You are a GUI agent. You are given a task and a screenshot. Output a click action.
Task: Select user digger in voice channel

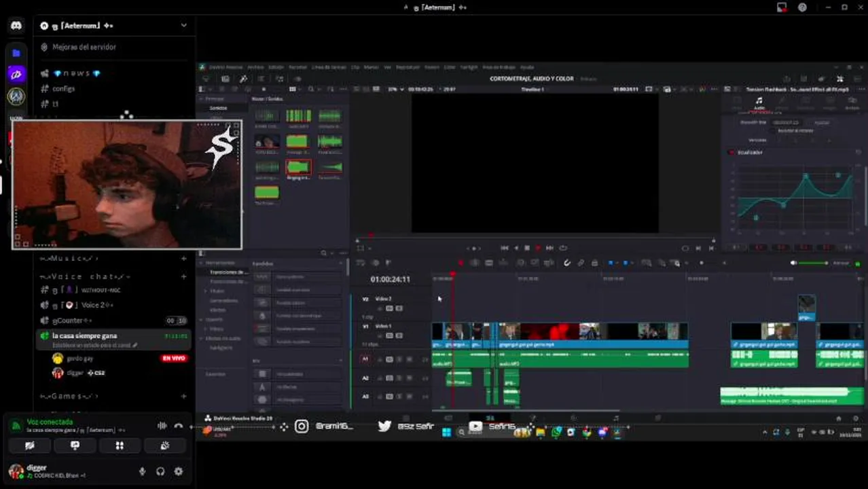coord(75,373)
